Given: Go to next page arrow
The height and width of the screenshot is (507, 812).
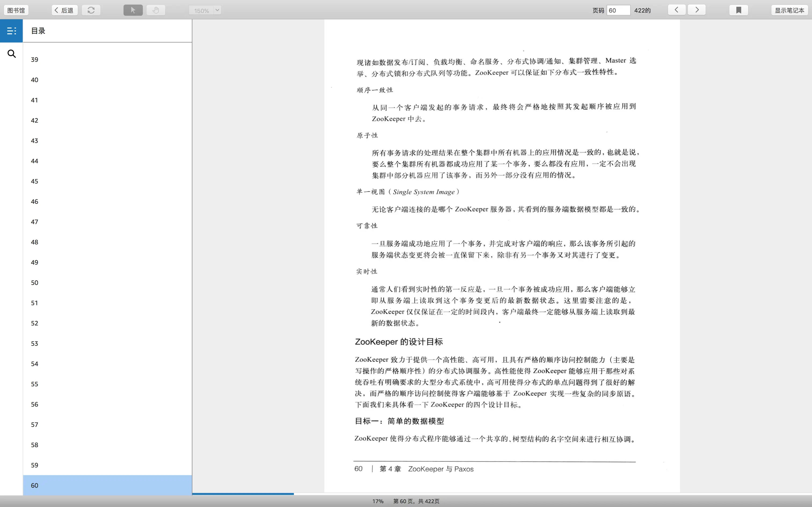Looking at the screenshot, I should point(697,10).
